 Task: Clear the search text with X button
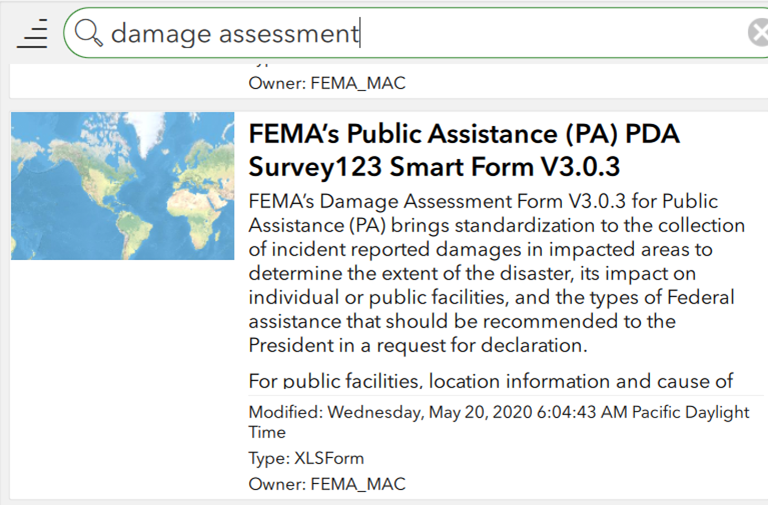(759, 34)
